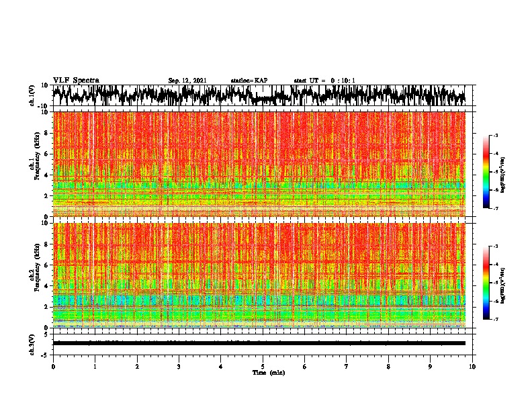532x411 pixels.
Task: Click the 'Time (min)' axis label
Action: [269, 373]
